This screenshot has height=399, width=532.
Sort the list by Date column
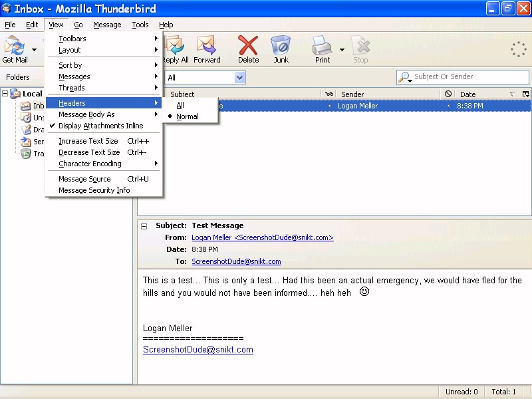click(x=487, y=94)
